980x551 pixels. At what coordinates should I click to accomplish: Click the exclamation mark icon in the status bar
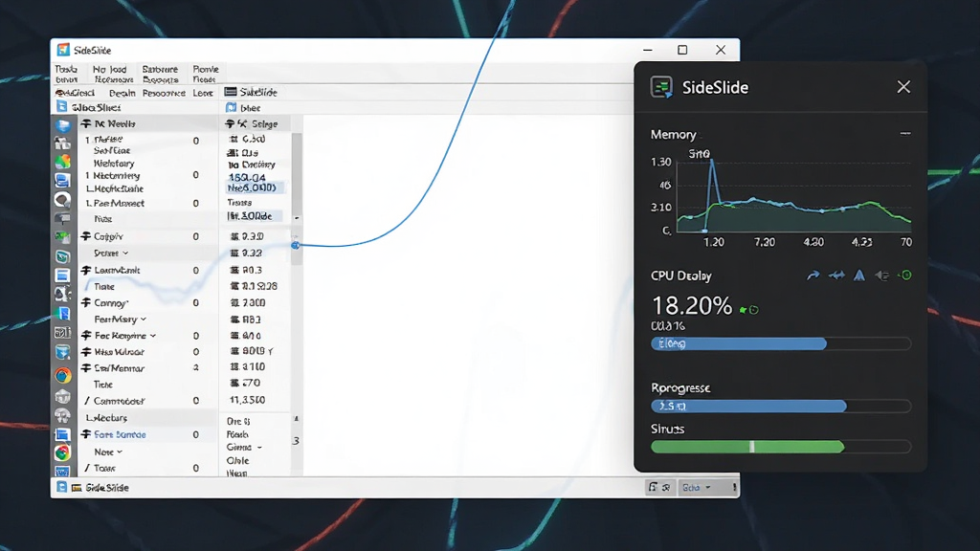point(734,487)
